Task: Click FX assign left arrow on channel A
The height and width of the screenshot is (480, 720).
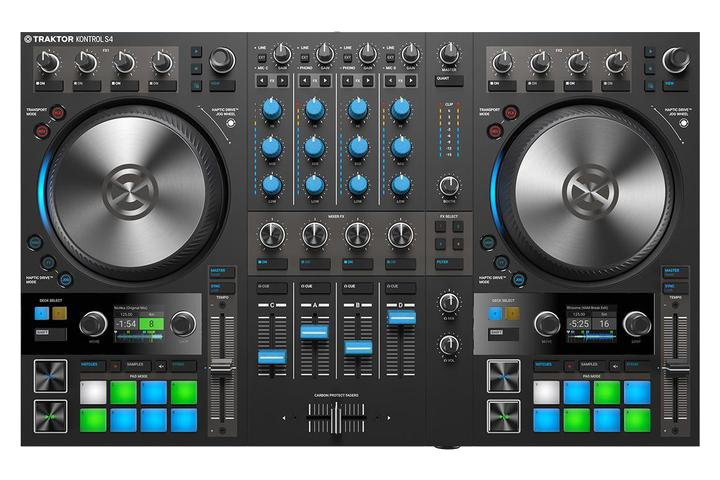Action: 304,81
